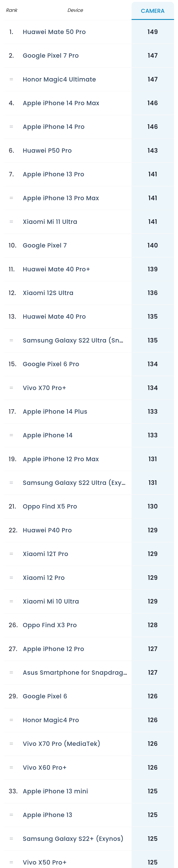178x868 pixels.
Task: Open Apple iPhone 14 Pro Max page
Action: (x=61, y=103)
